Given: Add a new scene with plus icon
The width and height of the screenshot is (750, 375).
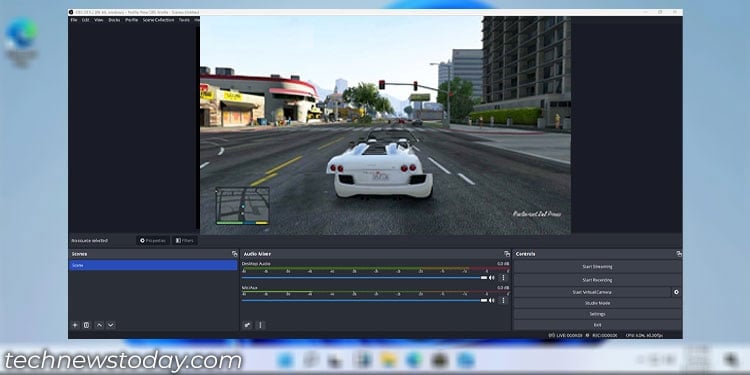Looking at the screenshot, I should pos(75,325).
